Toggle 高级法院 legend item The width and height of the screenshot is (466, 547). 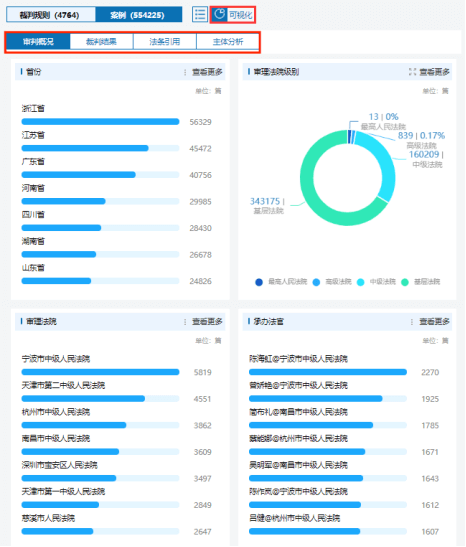click(332, 282)
